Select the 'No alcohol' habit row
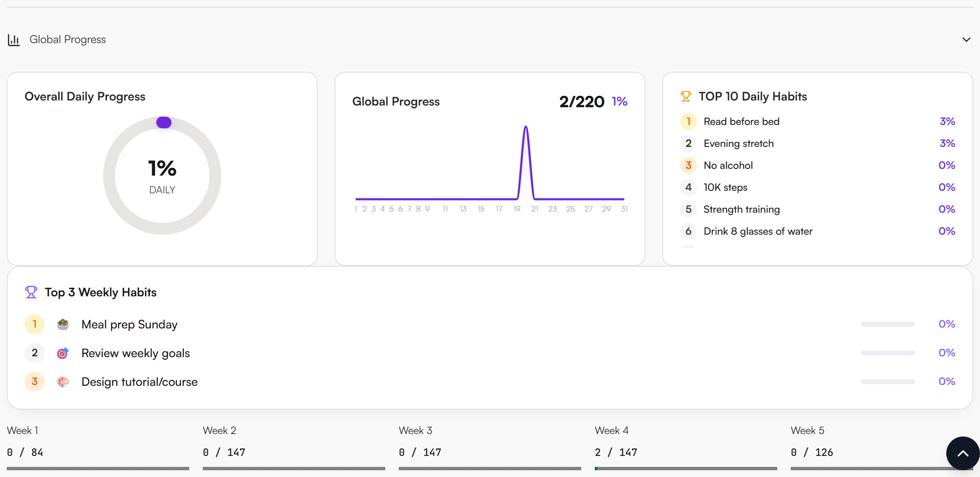980x477 pixels. (x=818, y=165)
